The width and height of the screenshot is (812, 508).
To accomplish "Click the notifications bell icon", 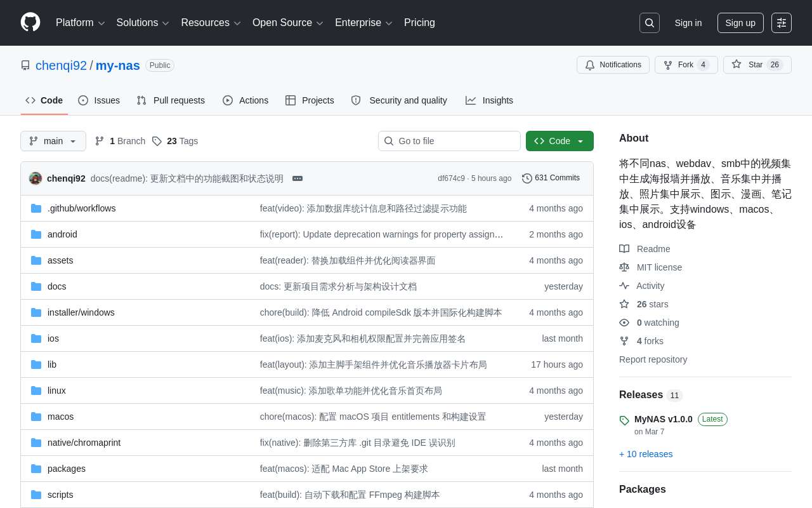I will (590, 65).
